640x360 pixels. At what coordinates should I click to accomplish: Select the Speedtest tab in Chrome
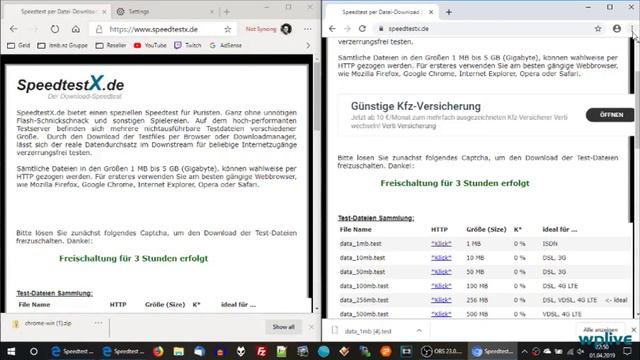382,12
